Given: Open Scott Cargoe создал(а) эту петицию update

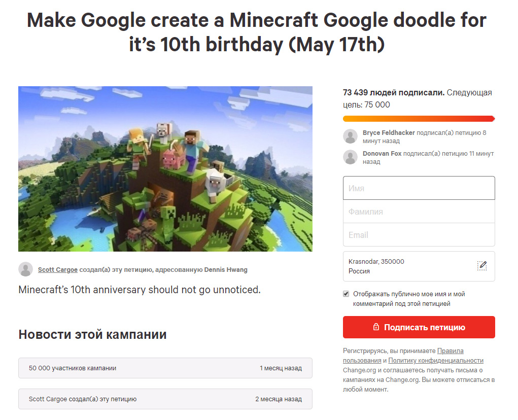Looking at the screenshot, I should coord(165,399).
